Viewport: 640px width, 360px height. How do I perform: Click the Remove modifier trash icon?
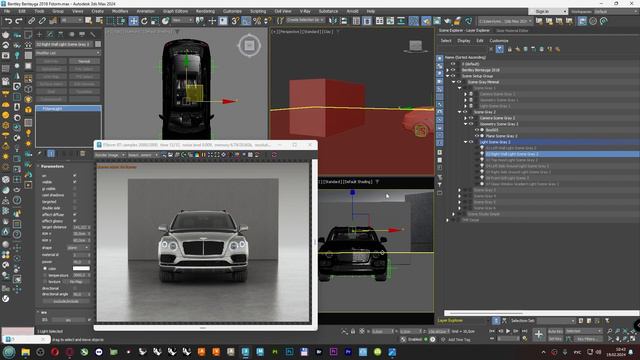pos(82,153)
